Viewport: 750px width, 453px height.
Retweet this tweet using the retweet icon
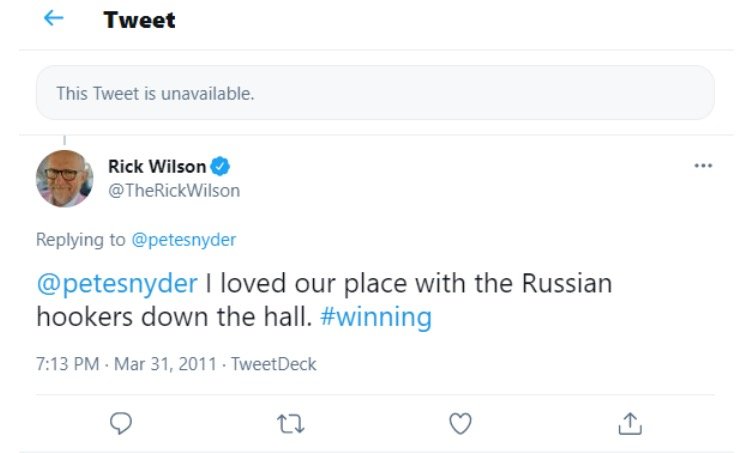(x=290, y=424)
